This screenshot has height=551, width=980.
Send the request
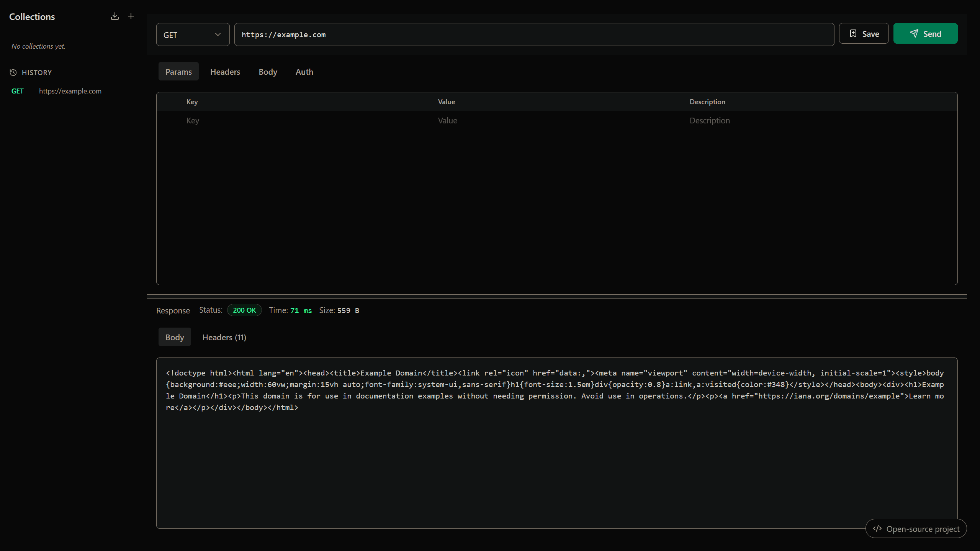(925, 34)
